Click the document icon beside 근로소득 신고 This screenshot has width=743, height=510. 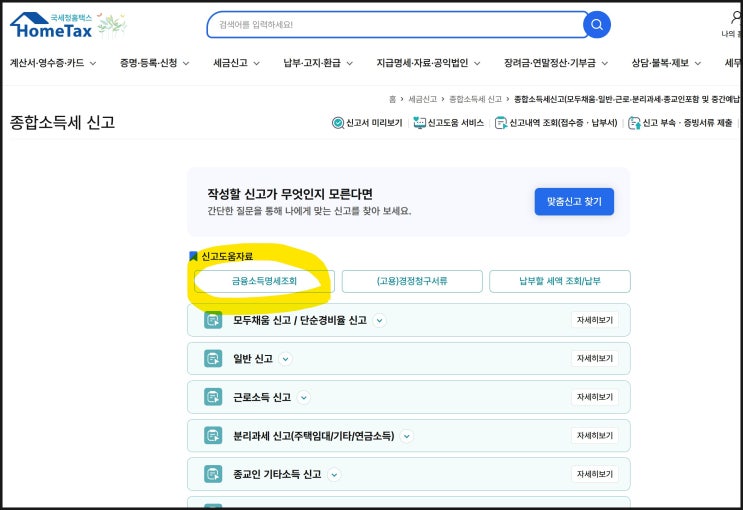213,397
